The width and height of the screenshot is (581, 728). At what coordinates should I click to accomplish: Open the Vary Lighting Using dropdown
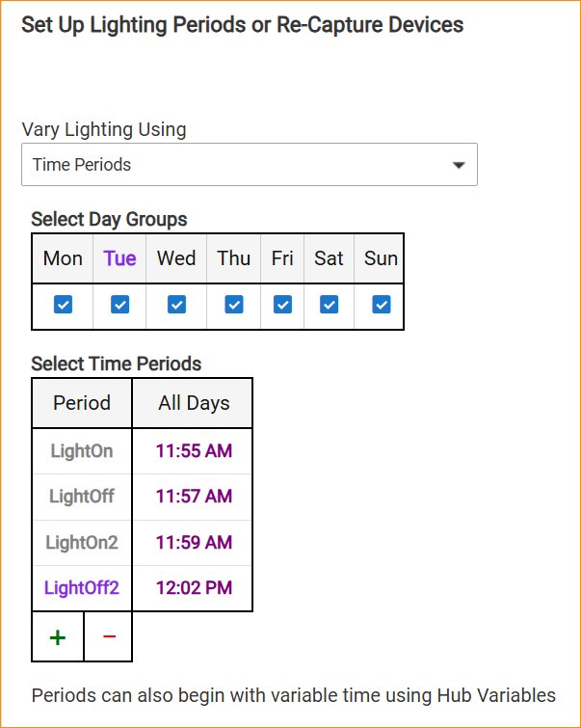pos(249,165)
